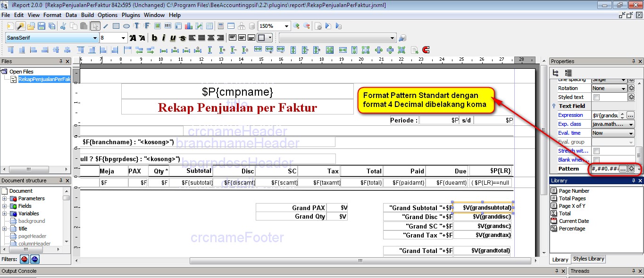
Task: Open the Expression editor ellipsis button
Action: (x=630, y=115)
